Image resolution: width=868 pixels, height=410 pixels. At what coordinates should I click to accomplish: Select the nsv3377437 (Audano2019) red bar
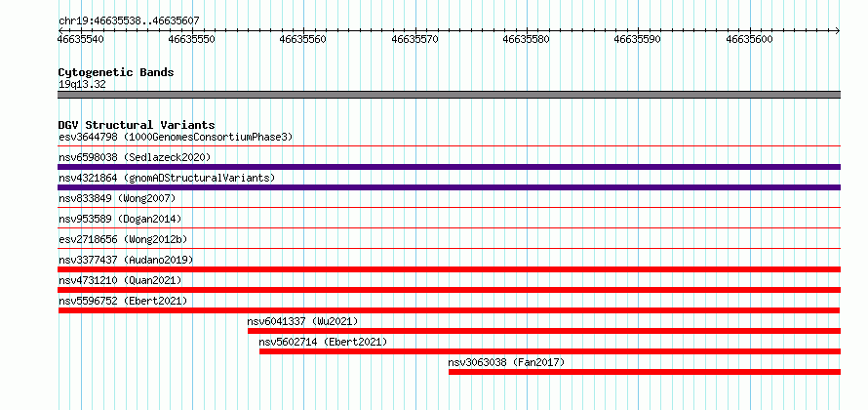449,269
